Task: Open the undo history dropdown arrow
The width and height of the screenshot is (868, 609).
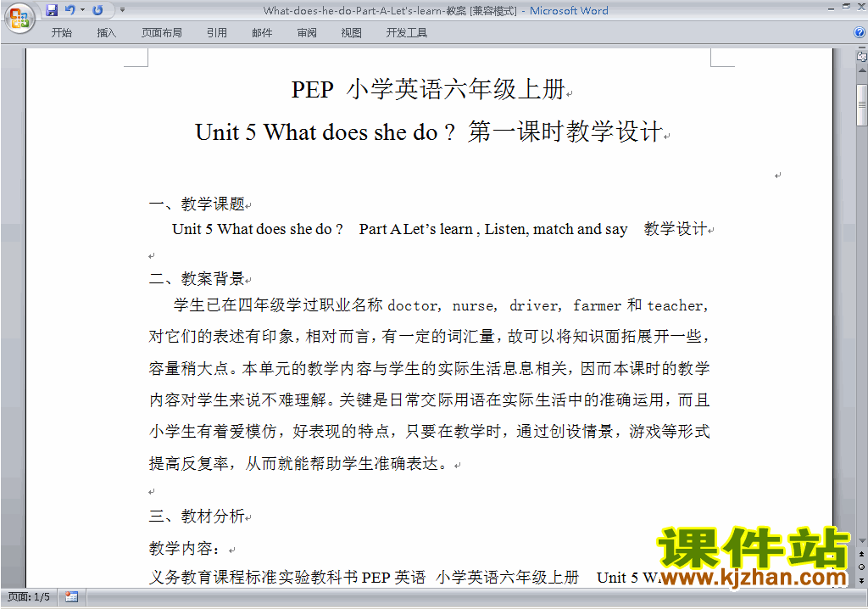Action: pos(82,10)
